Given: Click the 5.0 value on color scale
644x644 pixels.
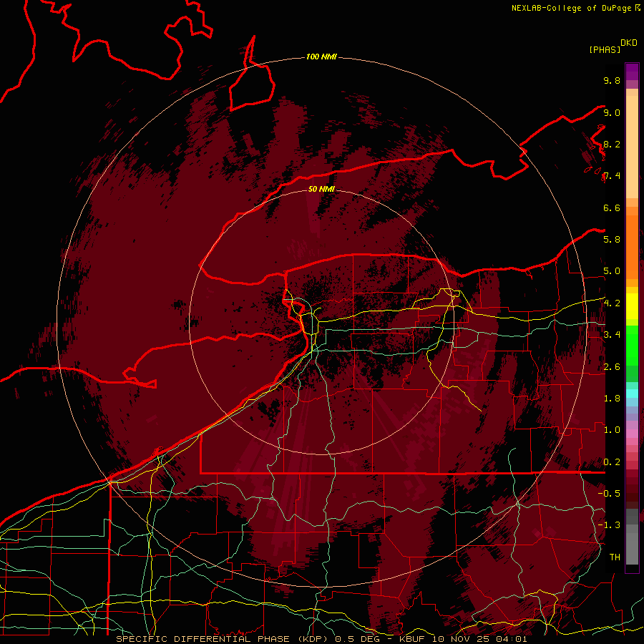Looking at the screenshot, I should [612, 271].
